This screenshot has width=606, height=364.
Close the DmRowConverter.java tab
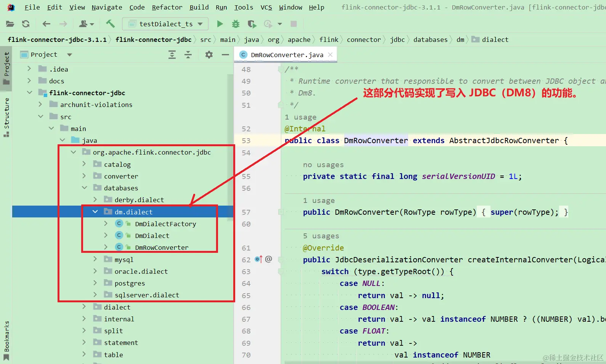[330, 55]
